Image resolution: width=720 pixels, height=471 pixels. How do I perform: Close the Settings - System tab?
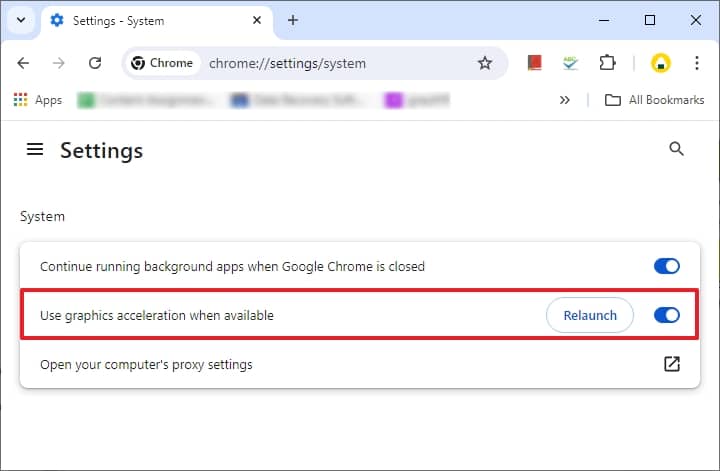257,20
